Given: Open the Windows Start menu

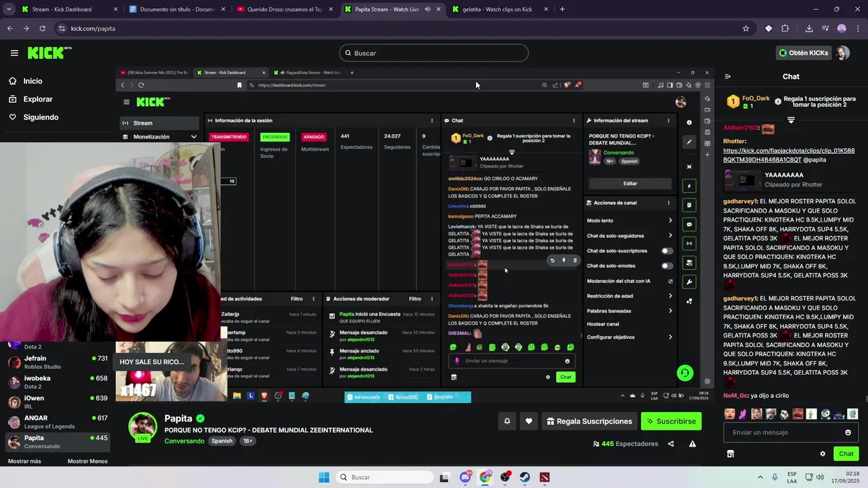Looking at the screenshot, I should pyautogui.click(x=324, y=477).
